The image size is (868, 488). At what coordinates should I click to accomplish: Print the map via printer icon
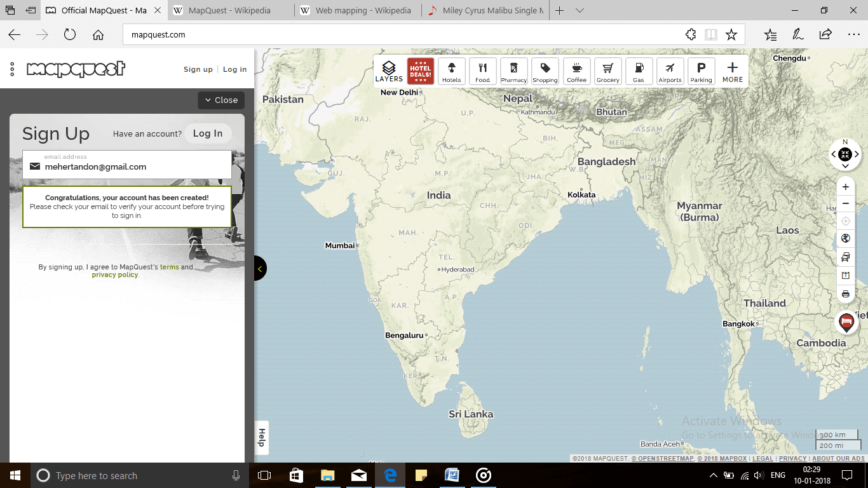point(845,294)
